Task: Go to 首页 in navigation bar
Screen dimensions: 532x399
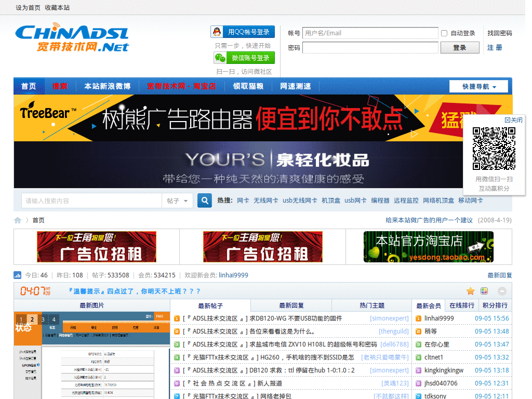Action: click(x=29, y=86)
